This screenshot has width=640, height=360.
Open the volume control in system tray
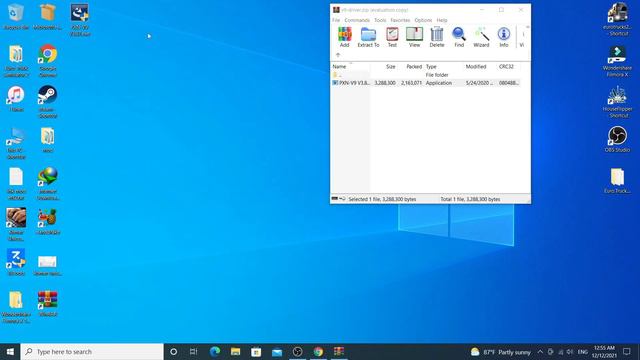point(570,352)
